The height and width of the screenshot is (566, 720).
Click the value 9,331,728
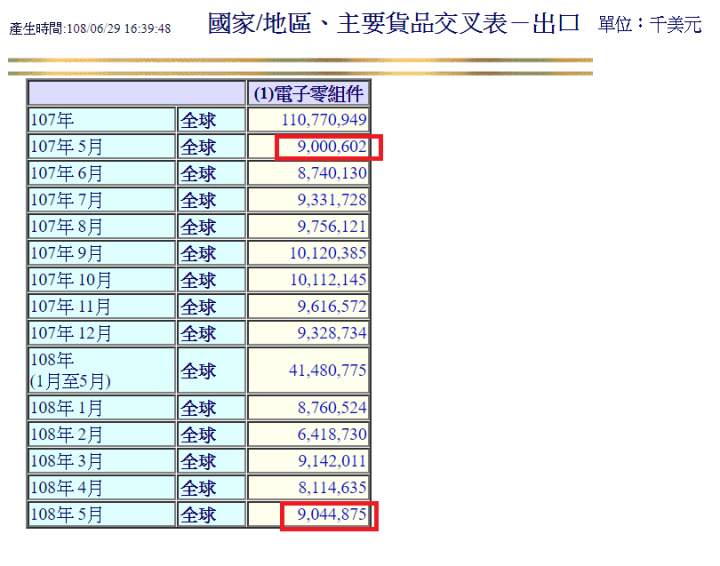coord(332,200)
